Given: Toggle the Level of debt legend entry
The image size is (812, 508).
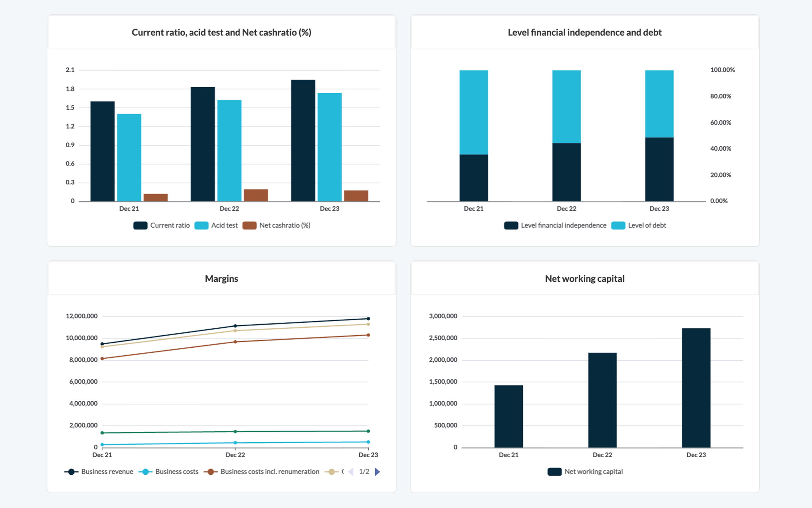Looking at the screenshot, I should point(638,225).
